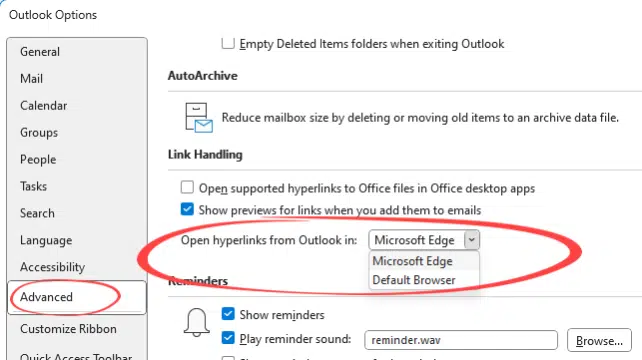Click the AutoArchive file cabinet icon
This screenshot has width=642, height=360.
199,118
